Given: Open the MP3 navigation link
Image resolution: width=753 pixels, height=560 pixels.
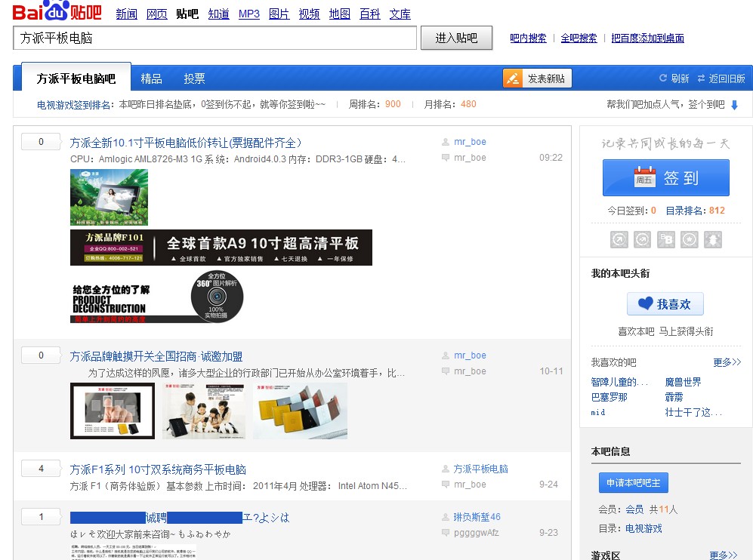Looking at the screenshot, I should coord(248,14).
